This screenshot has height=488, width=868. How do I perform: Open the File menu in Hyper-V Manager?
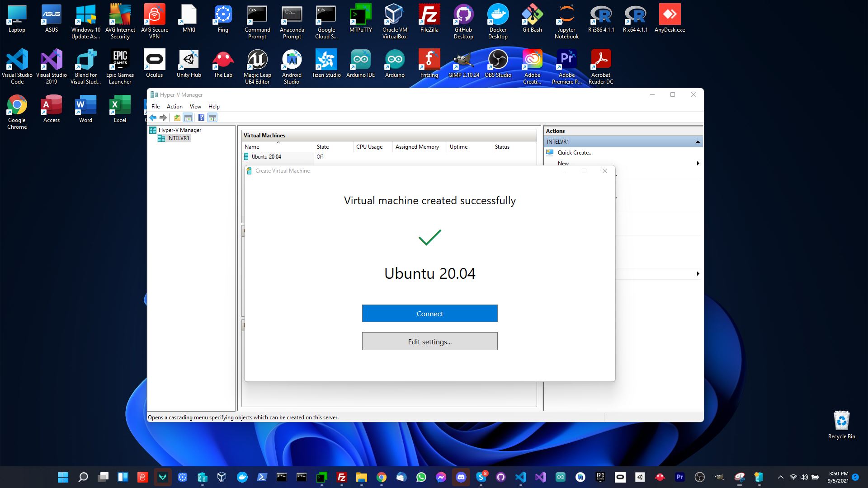(x=156, y=107)
